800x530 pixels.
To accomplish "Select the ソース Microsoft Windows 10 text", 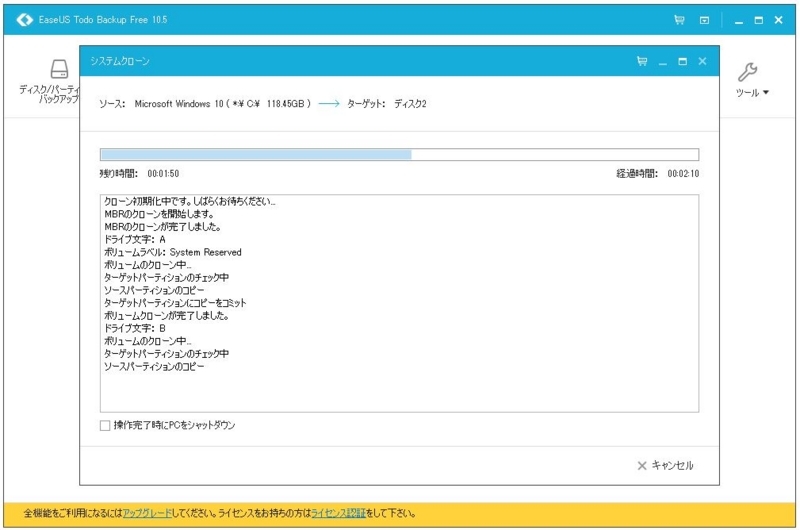I will pyautogui.click(x=205, y=104).
